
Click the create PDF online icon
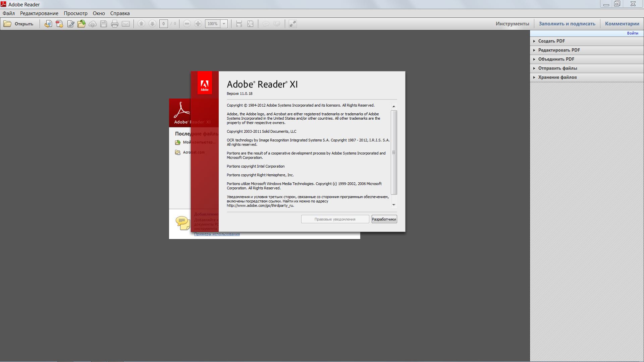[x=59, y=24]
